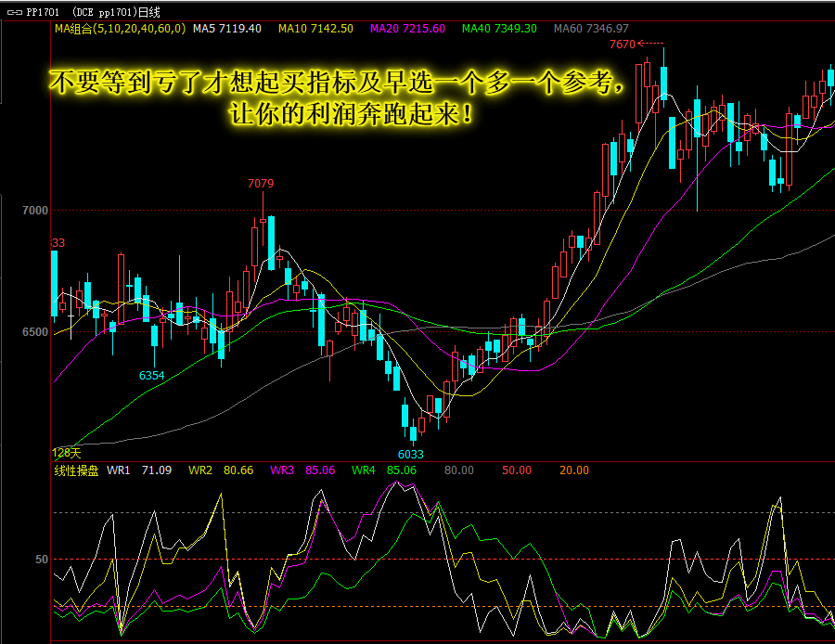The width and height of the screenshot is (835, 644).
Task: Click the 128天 day count label
Action: pos(67,453)
